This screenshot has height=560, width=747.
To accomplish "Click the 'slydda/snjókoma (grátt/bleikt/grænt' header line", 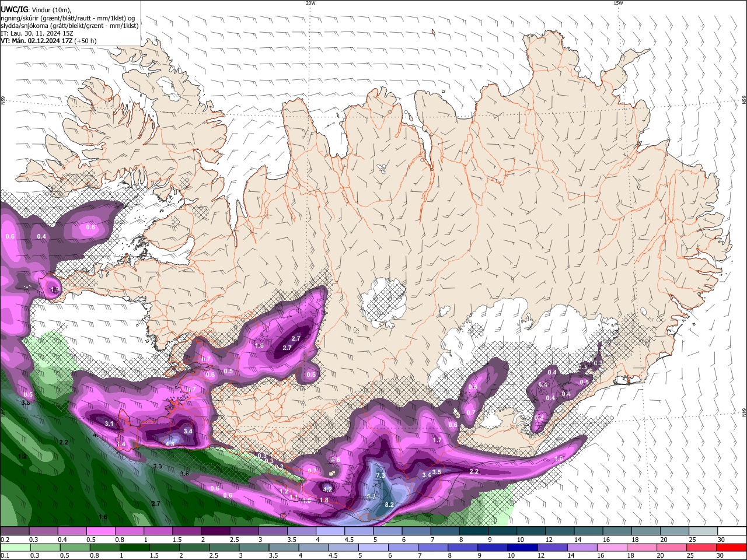I will [69, 26].
